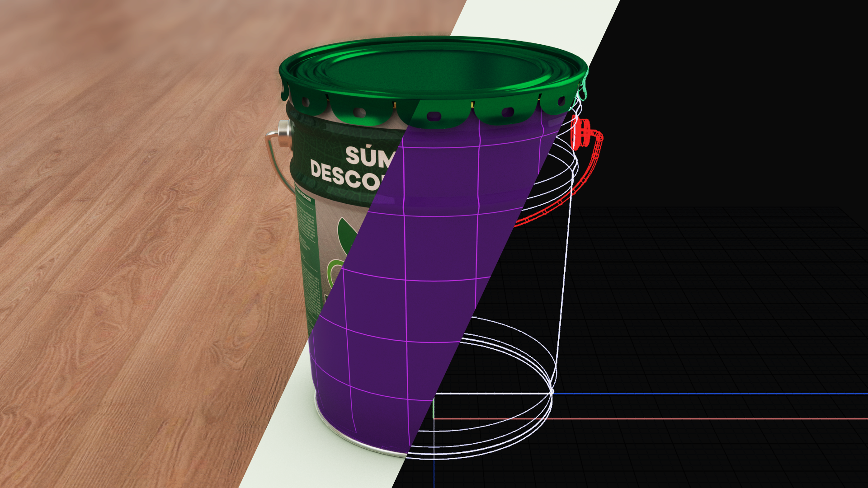Select the green bucket lid
The image size is (868, 488).
(433, 81)
